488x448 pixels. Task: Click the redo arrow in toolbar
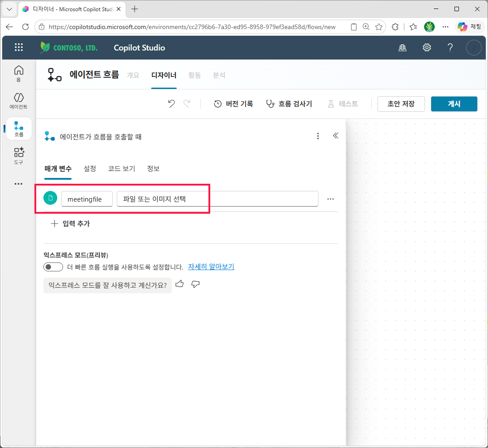187,104
